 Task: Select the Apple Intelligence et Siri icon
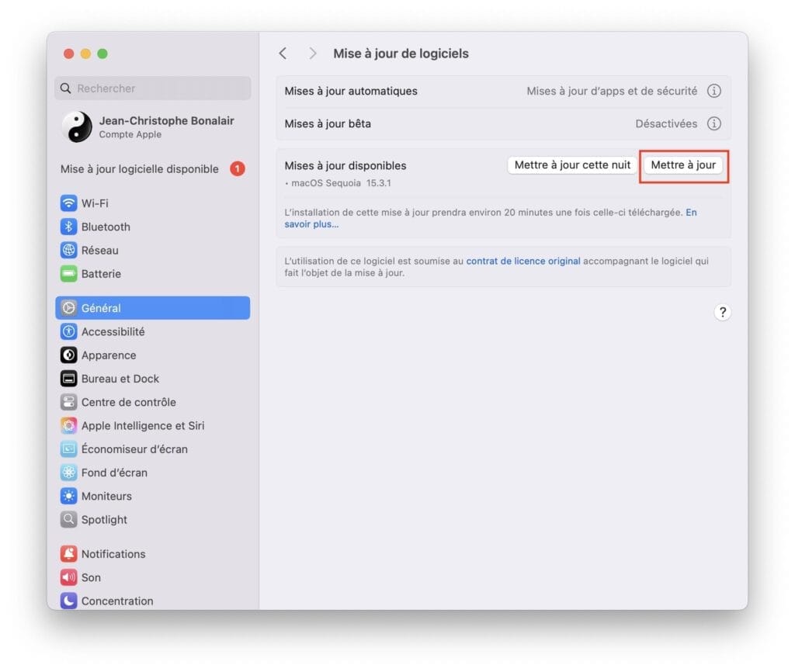pos(69,425)
